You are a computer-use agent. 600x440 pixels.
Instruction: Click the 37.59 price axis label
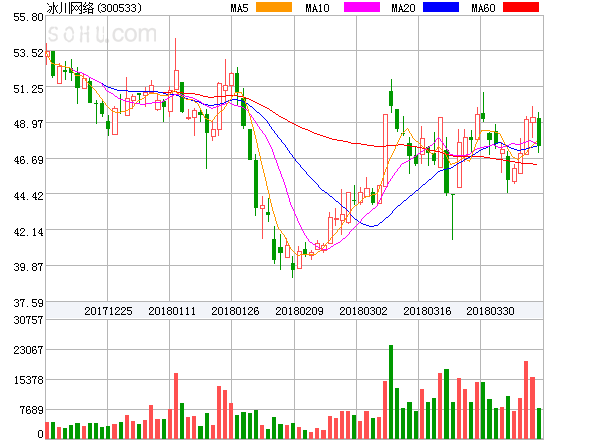28,303
